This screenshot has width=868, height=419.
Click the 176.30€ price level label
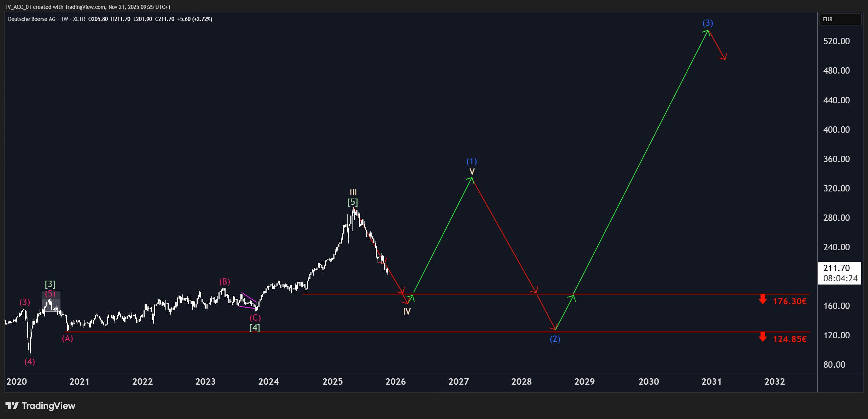[790, 301]
